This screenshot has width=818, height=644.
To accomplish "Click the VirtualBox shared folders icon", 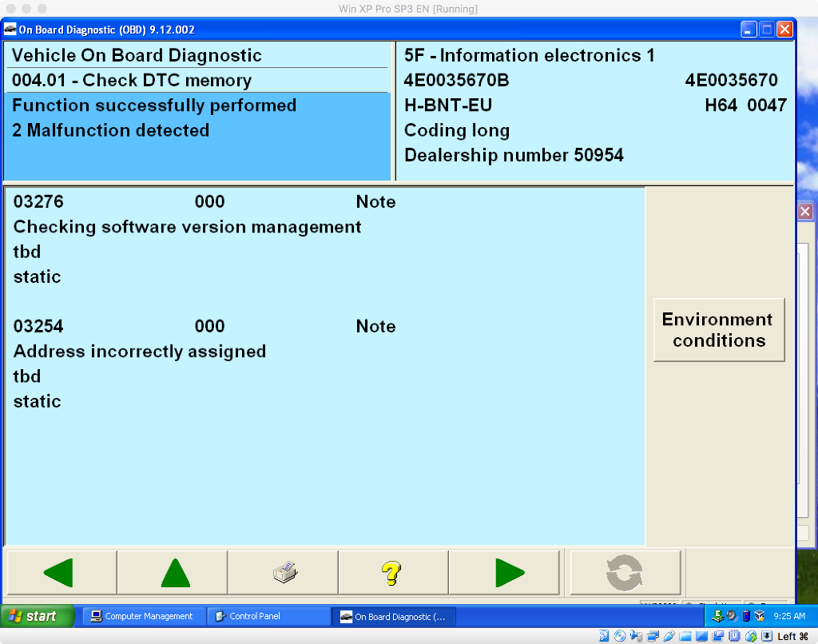I will [x=685, y=636].
